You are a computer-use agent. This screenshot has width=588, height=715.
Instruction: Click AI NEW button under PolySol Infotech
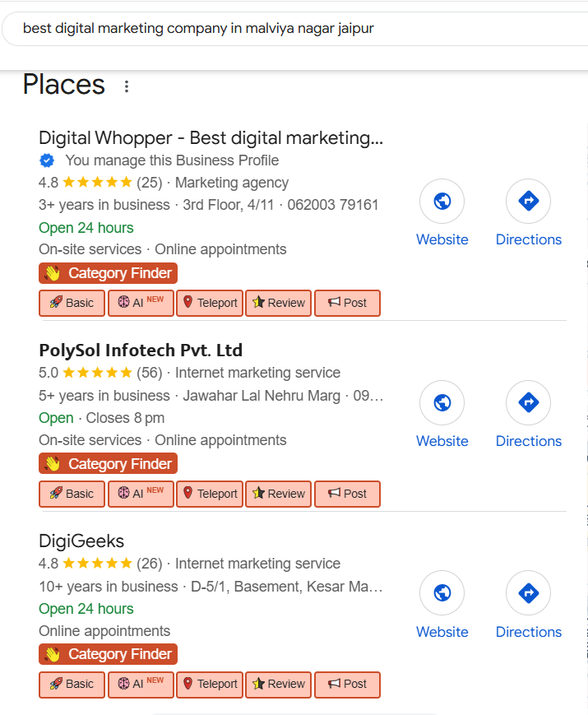pyautogui.click(x=141, y=494)
